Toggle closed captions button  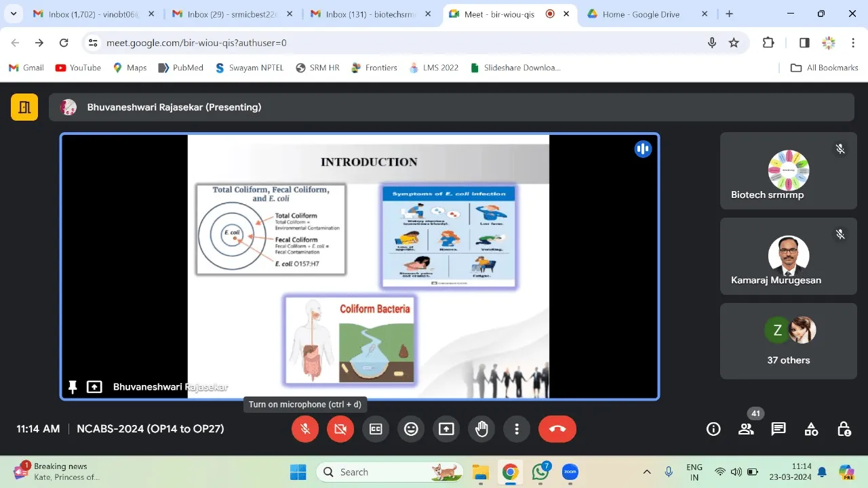click(x=376, y=429)
